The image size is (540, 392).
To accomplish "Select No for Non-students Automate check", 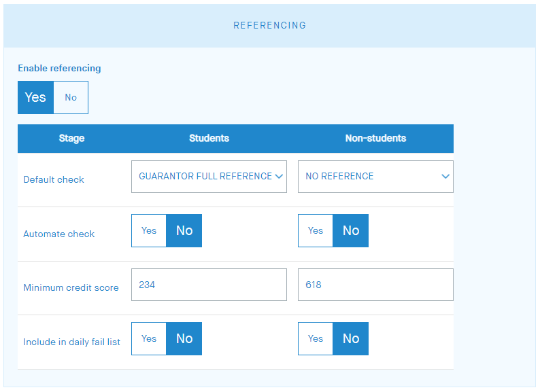I will click(x=351, y=231).
